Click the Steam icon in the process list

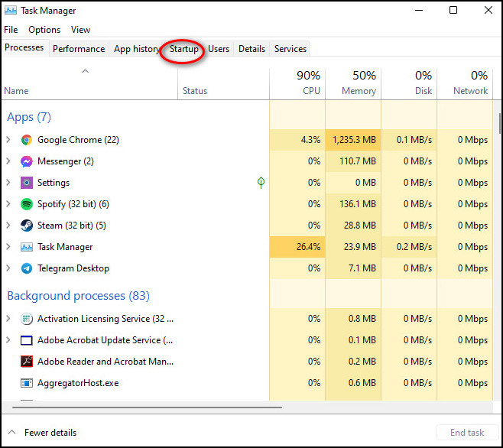[x=27, y=226]
